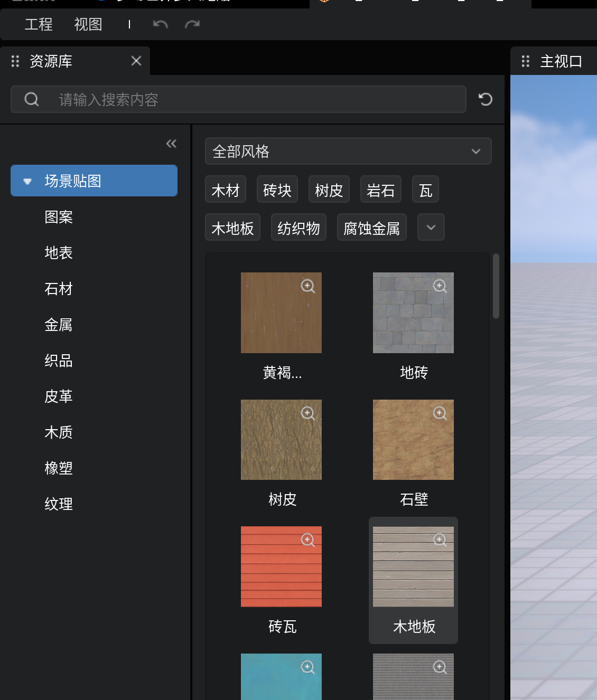Screen dimensions: 597x700
Task: Open the 工程 menu
Action: point(39,24)
